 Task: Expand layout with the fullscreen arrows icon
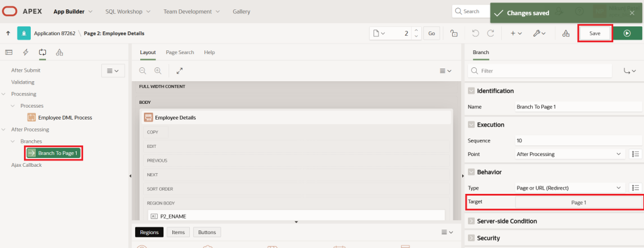[179, 70]
